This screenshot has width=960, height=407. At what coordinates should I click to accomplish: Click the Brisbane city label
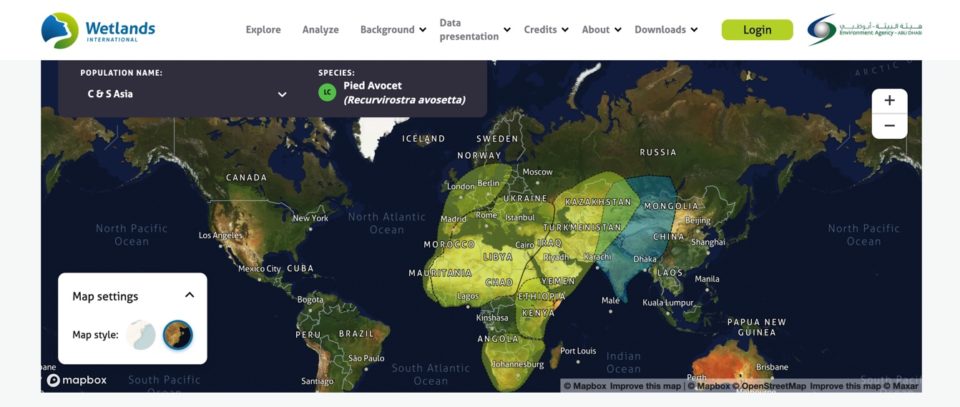[772, 367]
